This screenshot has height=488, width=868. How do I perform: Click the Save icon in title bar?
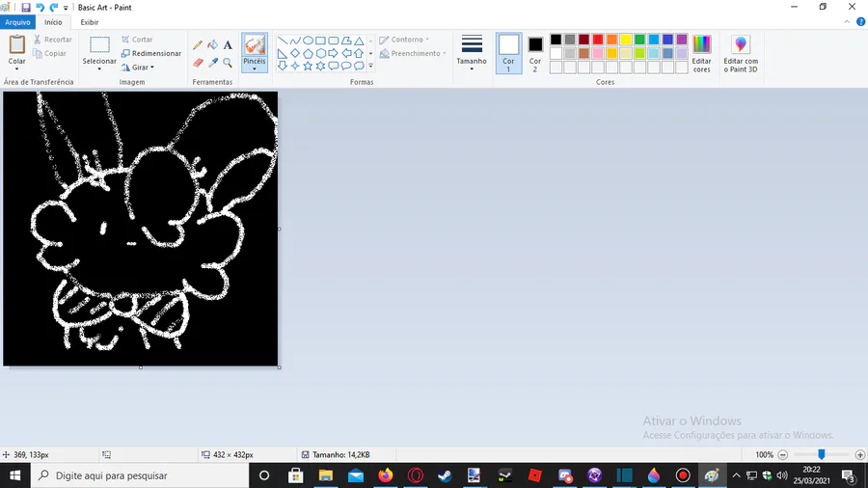[x=26, y=8]
